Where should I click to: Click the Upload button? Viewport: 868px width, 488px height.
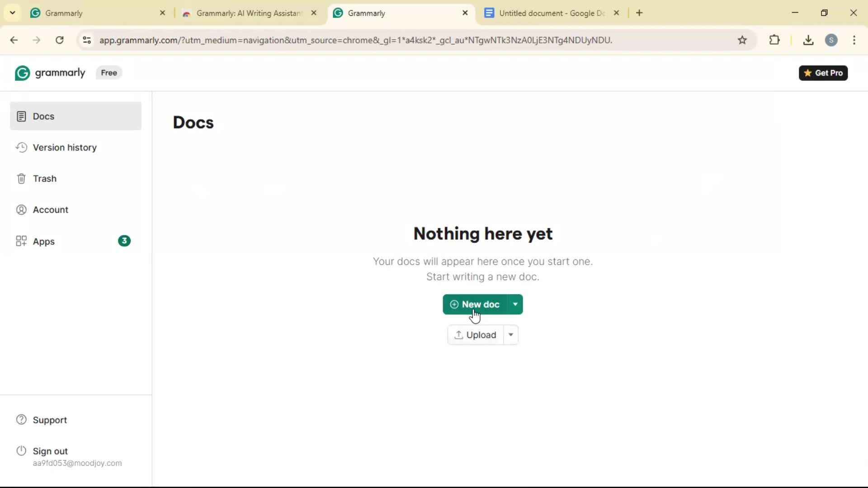click(475, 335)
